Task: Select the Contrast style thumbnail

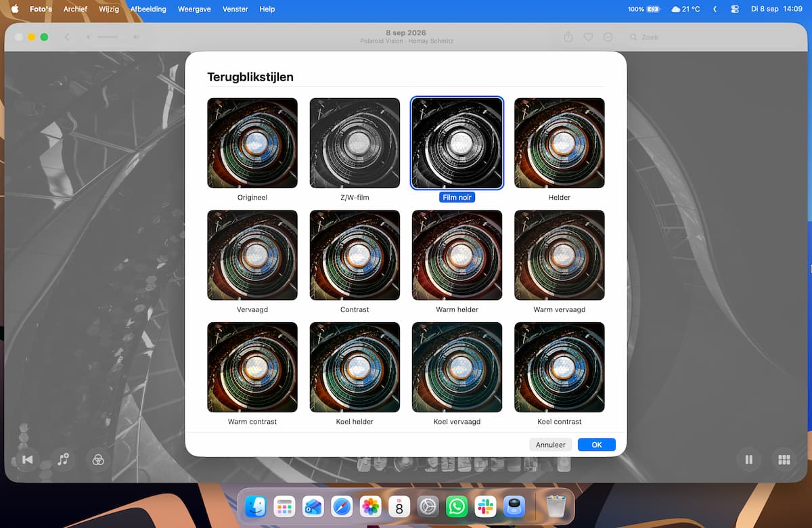Action: (x=355, y=255)
